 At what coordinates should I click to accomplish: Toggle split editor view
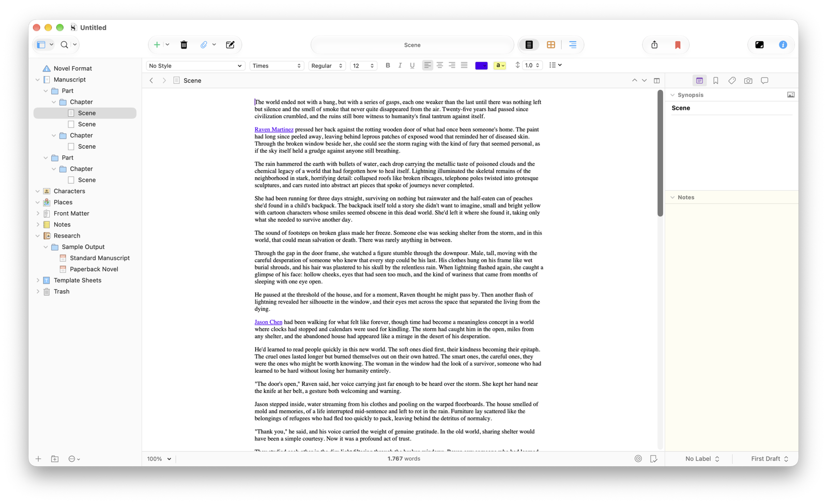657,81
